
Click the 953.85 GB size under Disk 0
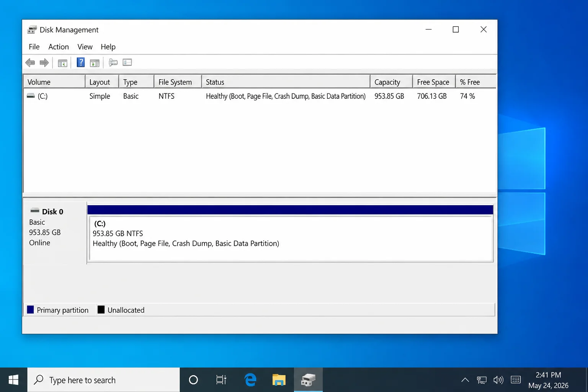tap(45, 232)
